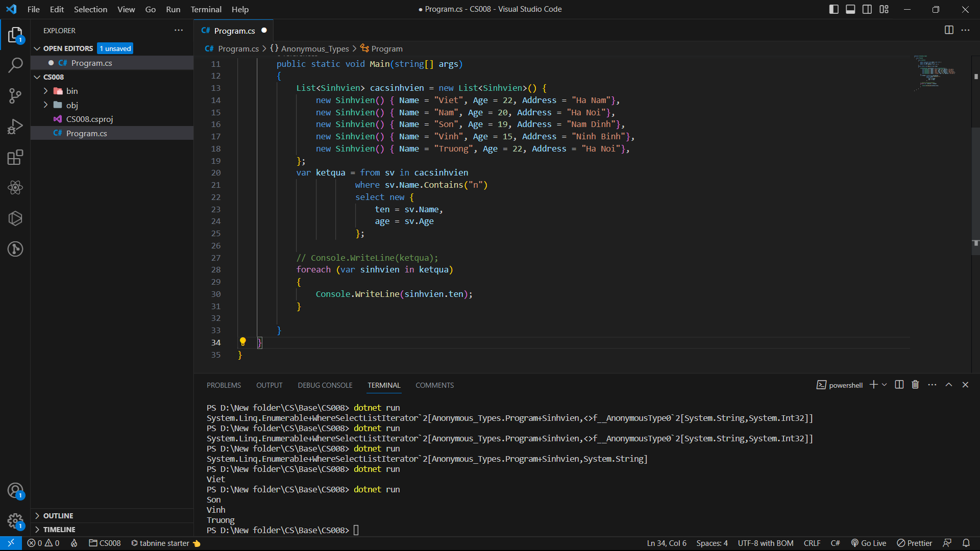This screenshot has width=980, height=551.
Task: Open Explorer Views and More Actions
Action: [x=179, y=30]
